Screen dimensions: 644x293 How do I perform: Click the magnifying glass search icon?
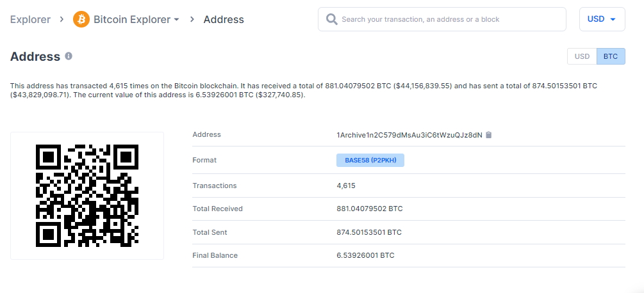[x=331, y=19]
